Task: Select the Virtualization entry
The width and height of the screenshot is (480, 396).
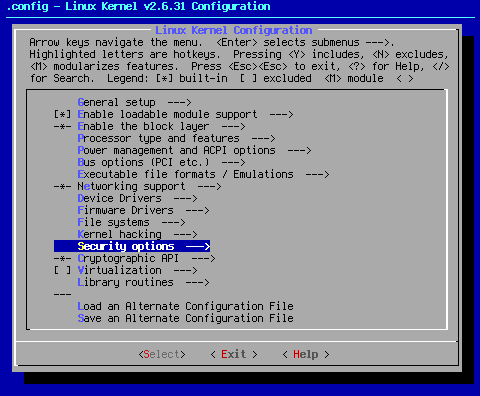Action: click(x=137, y=270)
